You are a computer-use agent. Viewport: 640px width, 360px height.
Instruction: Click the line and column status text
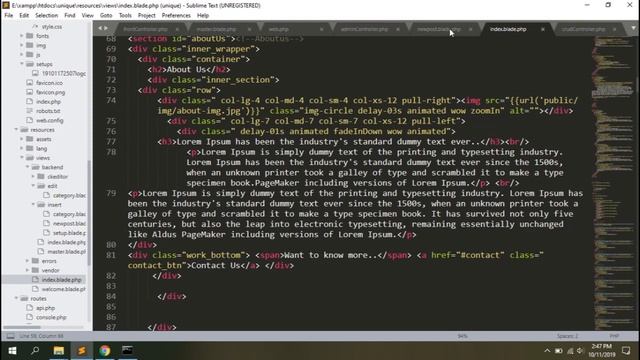(42, 336)
